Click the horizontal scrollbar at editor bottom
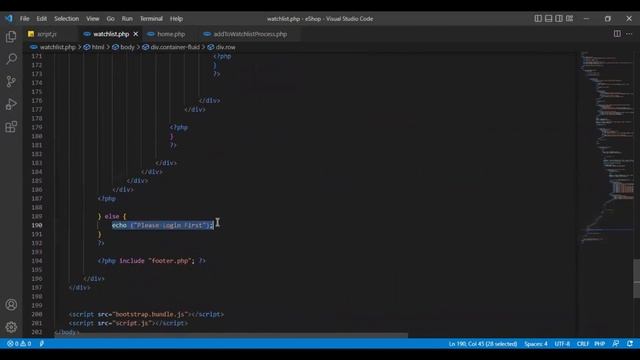The image size is (640, 360). coord(231,336)
